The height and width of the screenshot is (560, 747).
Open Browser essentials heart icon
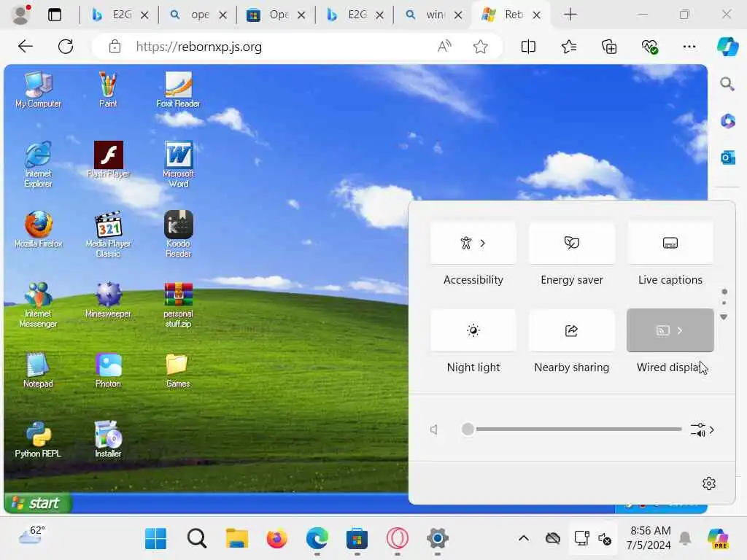click(649, 46)
